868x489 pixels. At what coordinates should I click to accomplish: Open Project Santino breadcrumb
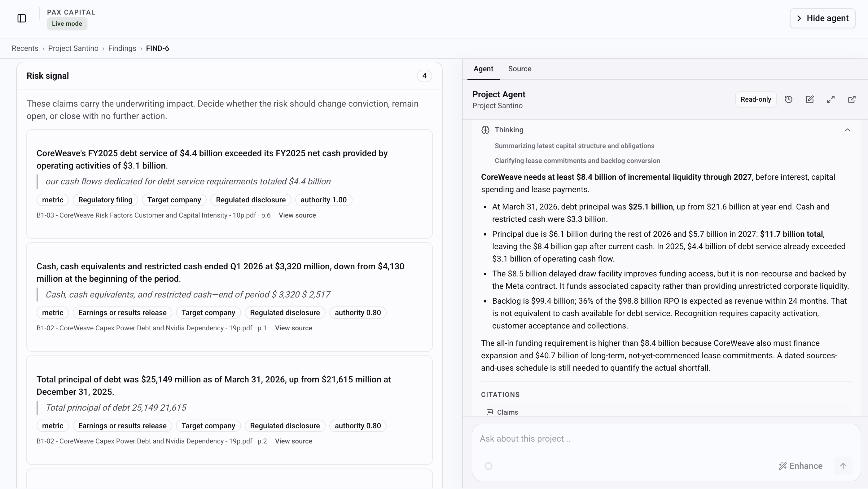73,48
